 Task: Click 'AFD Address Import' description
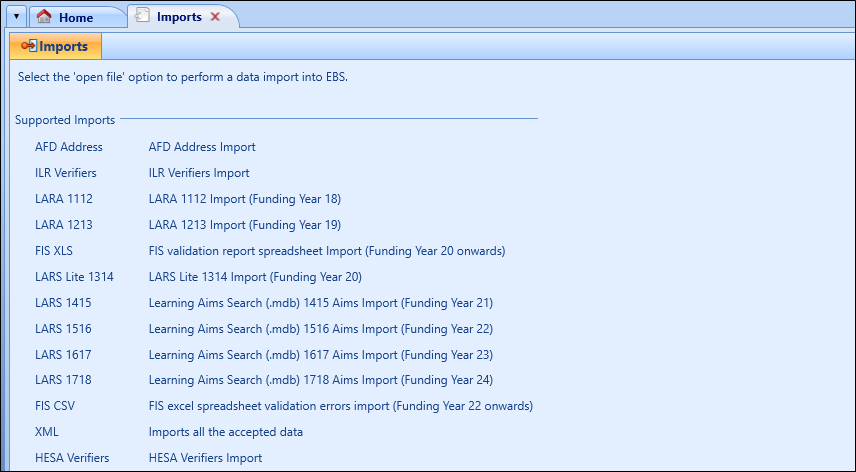(202, 147)
